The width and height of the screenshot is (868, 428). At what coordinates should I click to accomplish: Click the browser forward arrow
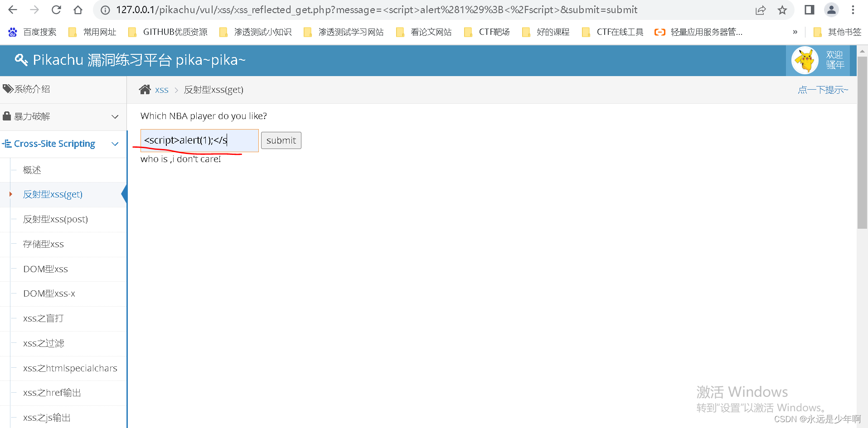click(34, 10)
